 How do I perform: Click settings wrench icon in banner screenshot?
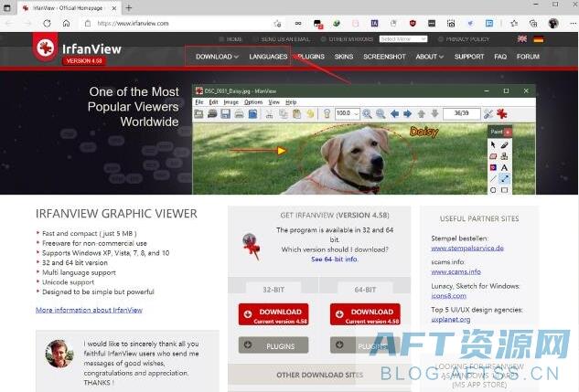click(x=488, y=113)
